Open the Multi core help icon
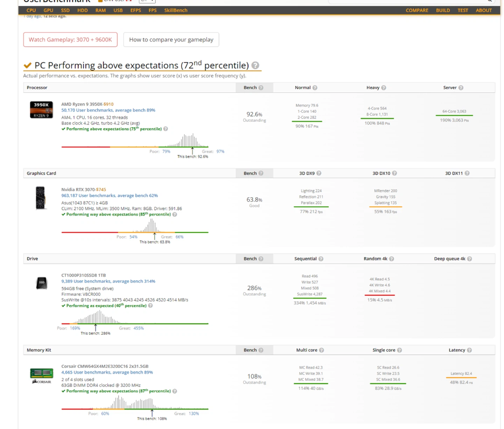Screen dimensions: 504x429 [x=322, y=350]
